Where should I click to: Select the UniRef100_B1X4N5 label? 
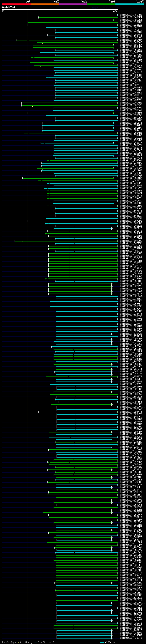131,90
